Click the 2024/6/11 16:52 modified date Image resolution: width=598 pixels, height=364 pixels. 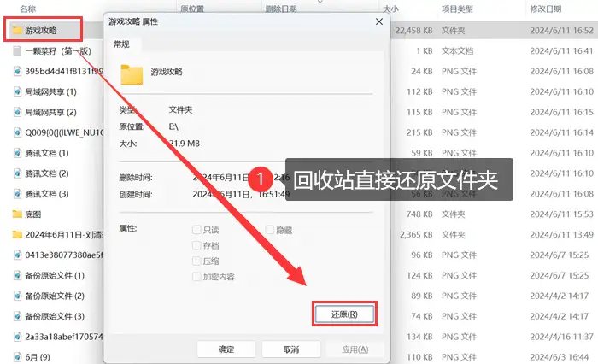pyautogui.click(x=562, y=30)
